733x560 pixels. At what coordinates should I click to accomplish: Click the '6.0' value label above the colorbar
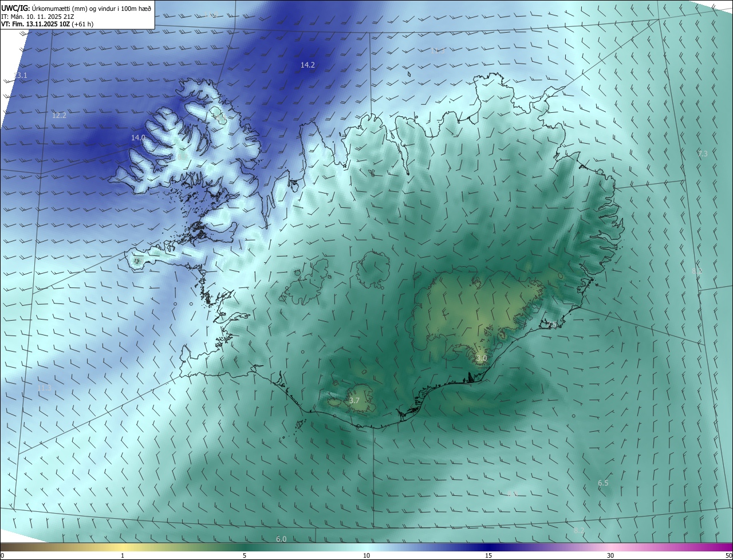(x=281, y=539)
